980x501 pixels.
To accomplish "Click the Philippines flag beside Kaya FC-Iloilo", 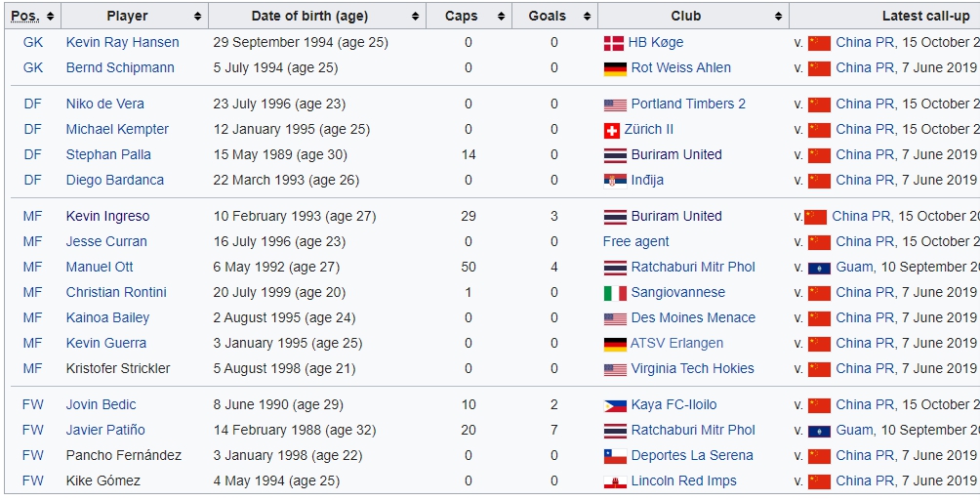I will tap(615, 405).
